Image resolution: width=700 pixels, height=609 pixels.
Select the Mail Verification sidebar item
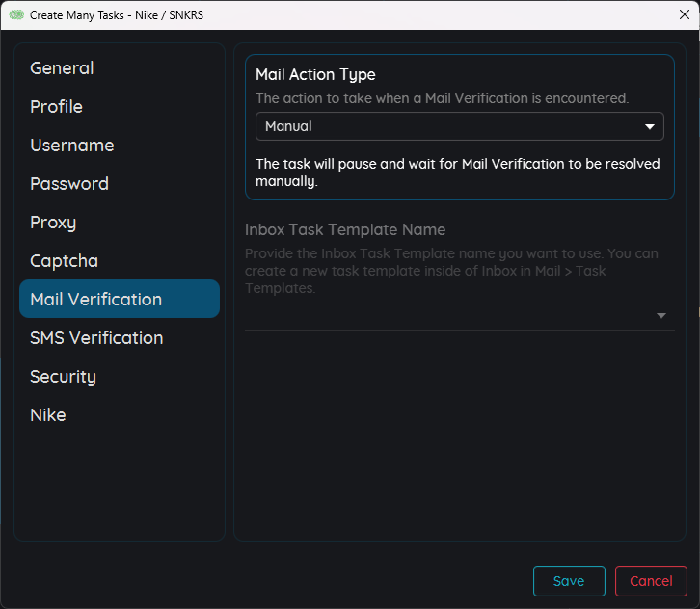click(95, 300)
